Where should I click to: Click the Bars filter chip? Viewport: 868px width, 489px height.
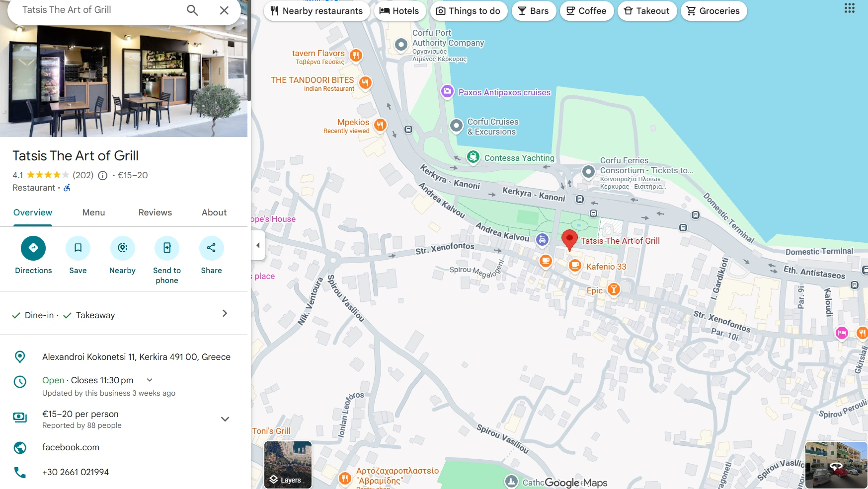click(534, 11)
